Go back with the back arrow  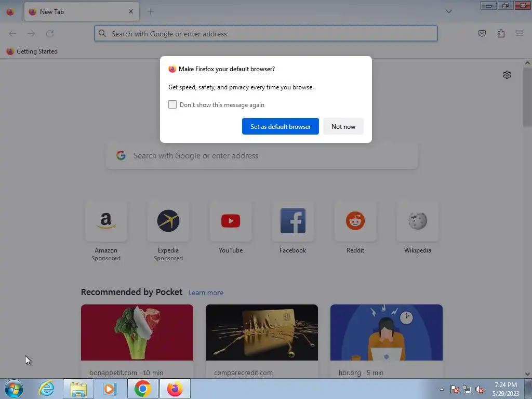pos(12,34)
